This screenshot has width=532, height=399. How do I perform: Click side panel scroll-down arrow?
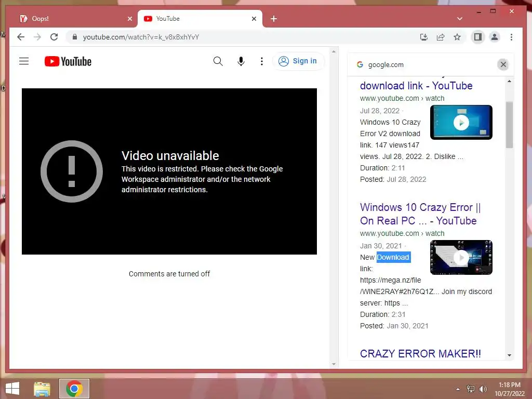(x=509, y=355)
